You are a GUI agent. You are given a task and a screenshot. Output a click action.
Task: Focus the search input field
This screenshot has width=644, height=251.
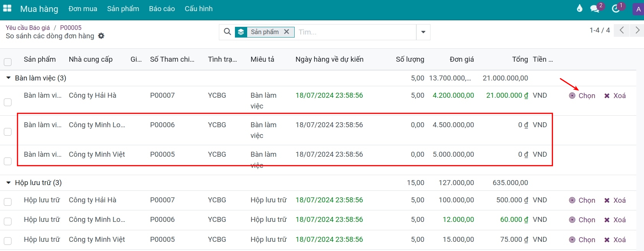pyautogui.click(x=356, y=32)
